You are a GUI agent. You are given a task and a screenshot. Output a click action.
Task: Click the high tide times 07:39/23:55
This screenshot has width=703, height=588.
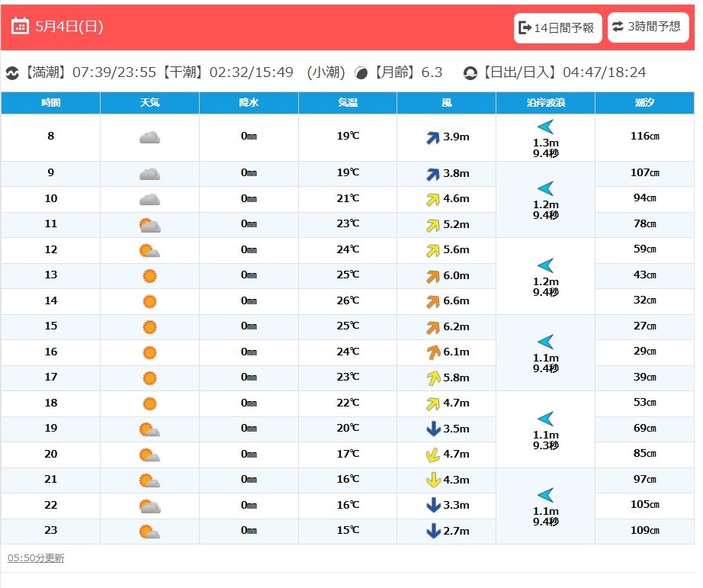pyautogui.click(x=114, y=72)
